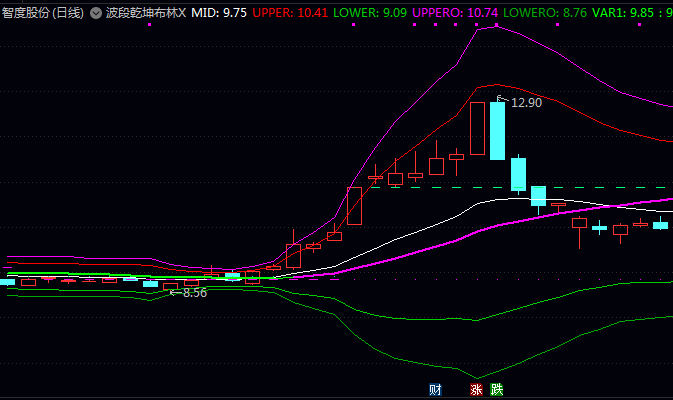Viewport: 673px width, 400px height.
Task: Click the 智度股份 (日线) stock title
Action: (x=42, y=14)
